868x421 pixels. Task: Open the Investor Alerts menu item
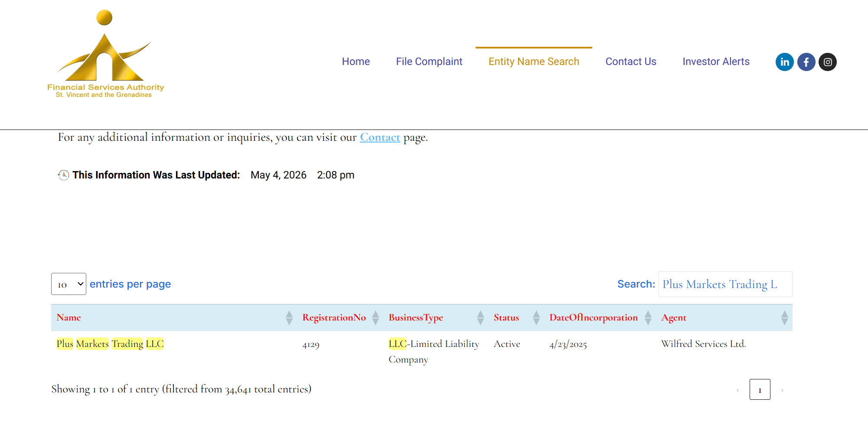716,62
